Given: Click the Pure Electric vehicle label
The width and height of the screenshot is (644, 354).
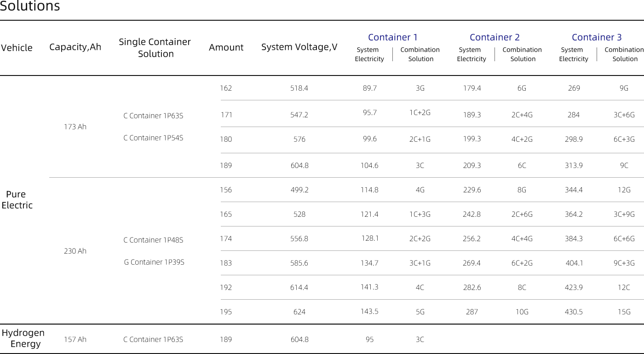Looking at the screenshot, I should pyautogui.click(x=17, y=200).
